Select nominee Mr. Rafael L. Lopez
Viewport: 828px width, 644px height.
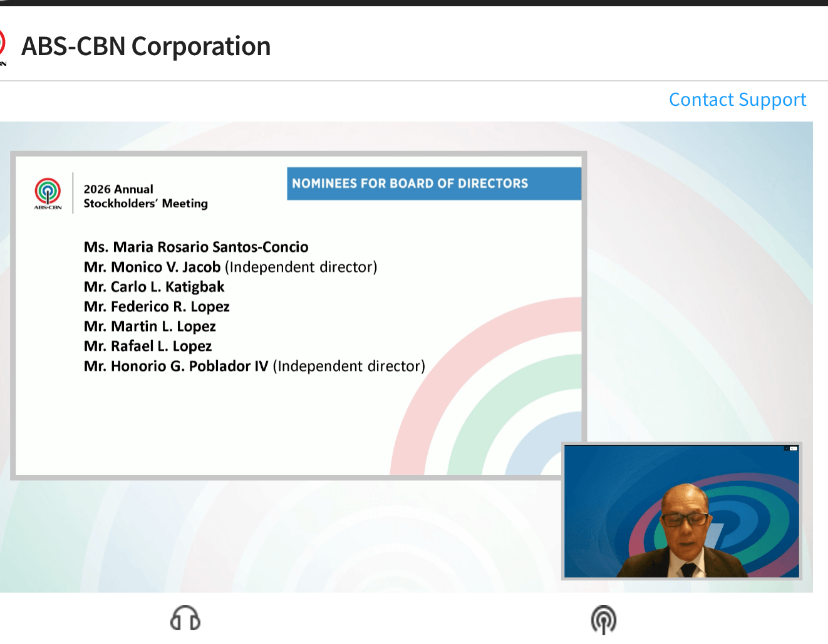coord(148,346)
